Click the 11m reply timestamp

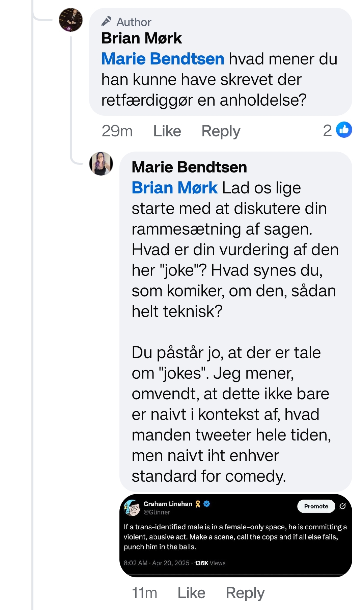tap(144, 593)
